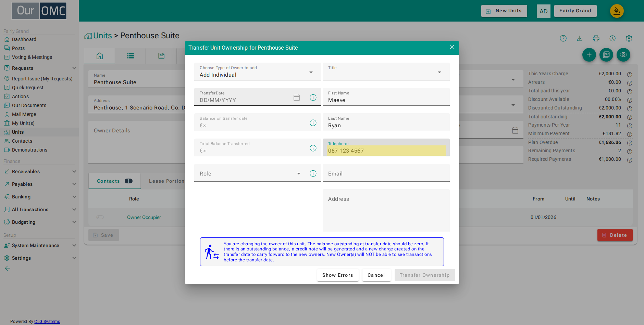Expand the Banking section
This screenshot has width=644, height=325.
pyautogui.click(x=40, y=197)
